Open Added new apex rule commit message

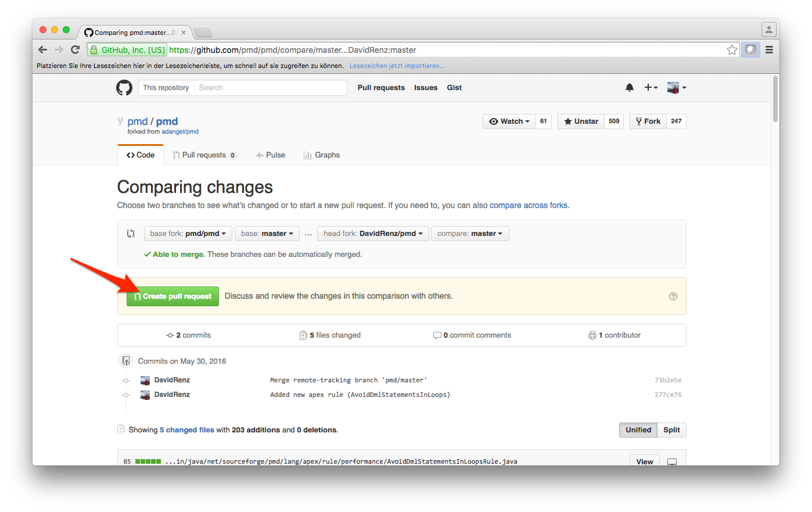tap(360, 395)
